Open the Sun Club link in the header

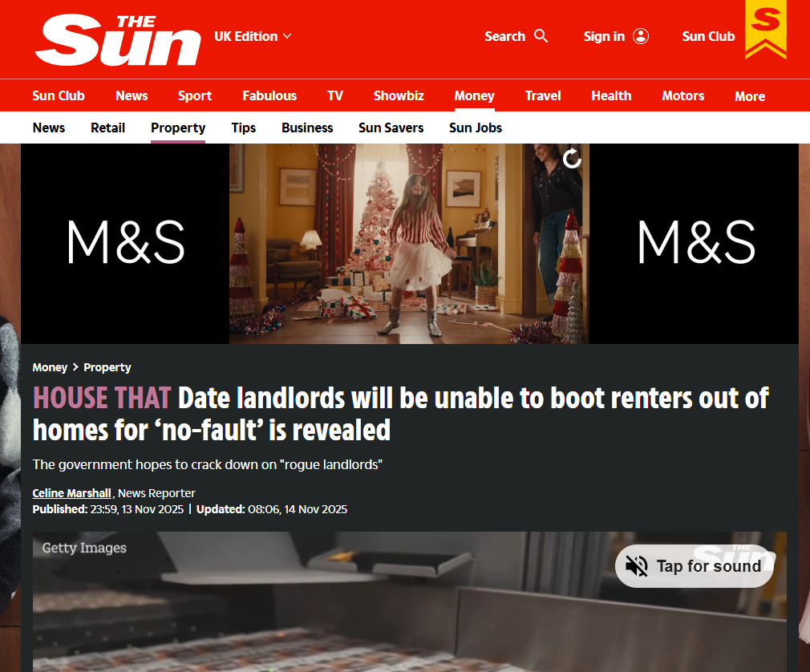pyautogui.click(x=708, y=36)
